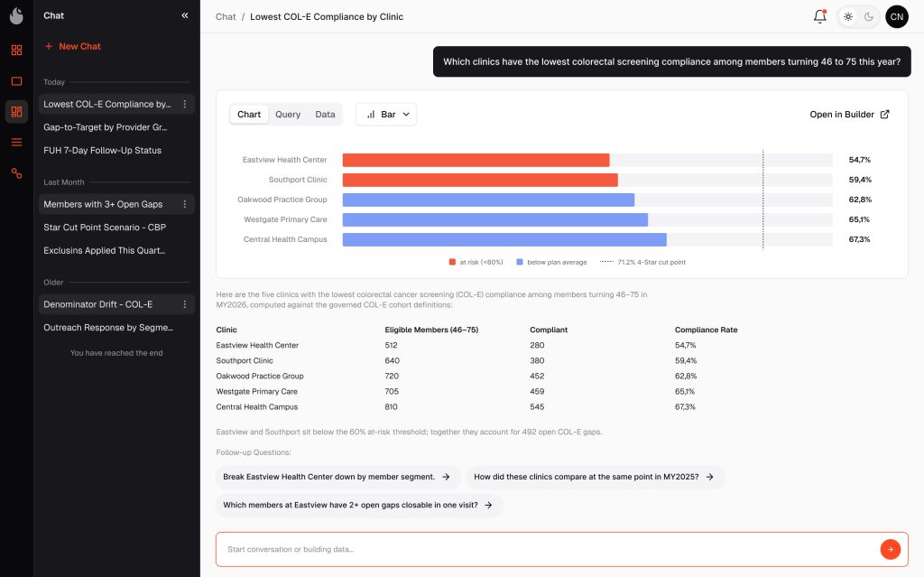Click the '512' eligible members cell

(x=392, y=345)
